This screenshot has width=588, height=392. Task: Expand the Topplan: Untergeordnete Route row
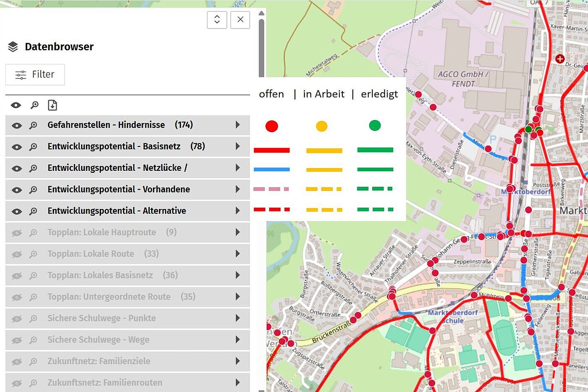click(238, 296)
